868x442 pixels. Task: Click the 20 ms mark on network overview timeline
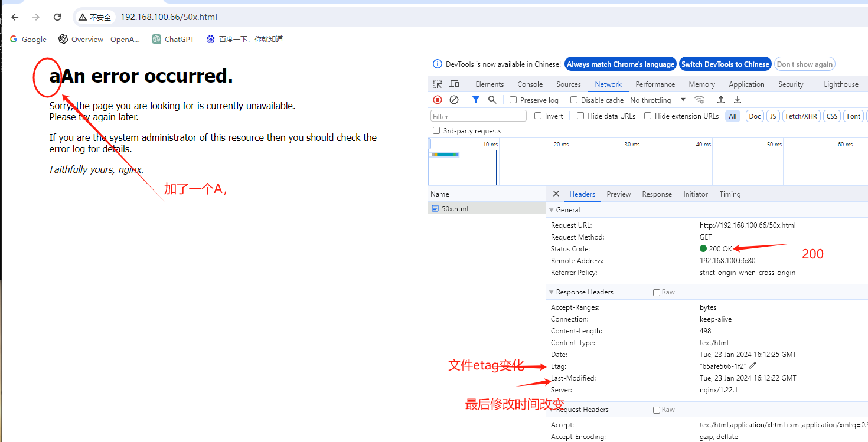[561, 144]
